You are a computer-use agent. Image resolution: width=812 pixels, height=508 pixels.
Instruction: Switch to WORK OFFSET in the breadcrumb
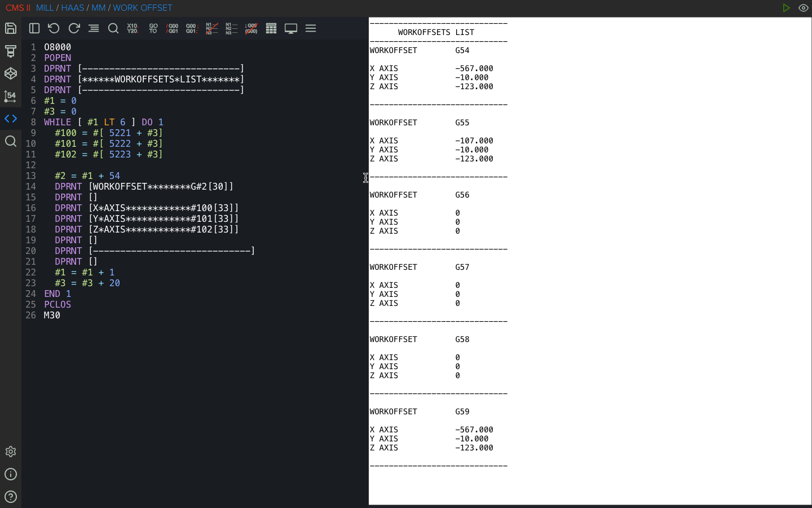point(143,8)
